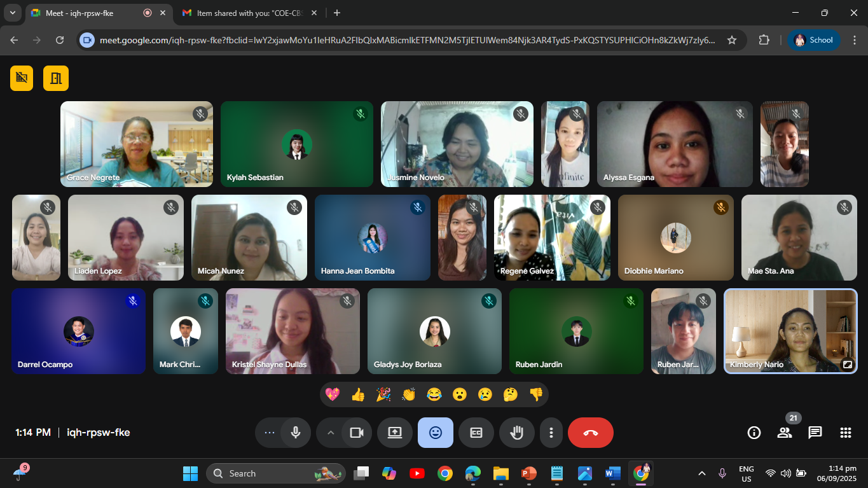Screen dimensions: 868x488
Task: Click the present screen icon
Action: 395,433
